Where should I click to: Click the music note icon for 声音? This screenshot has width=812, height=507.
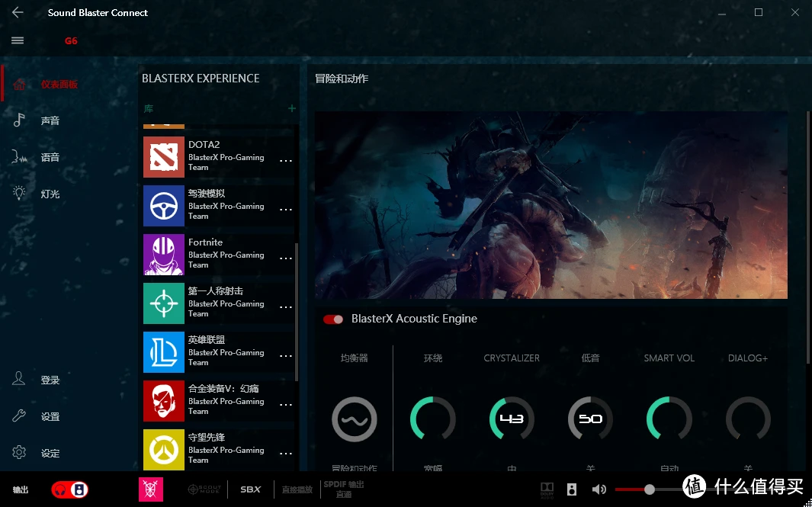[19, 120]
